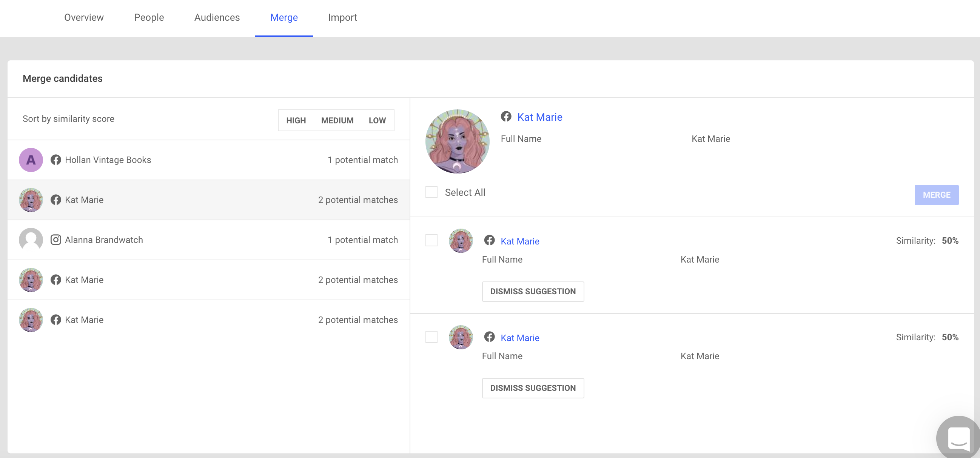Click the Facebook icon next to header Kat Marie
Viewport: 980px width, 458px height.
(x=506, y=116)
